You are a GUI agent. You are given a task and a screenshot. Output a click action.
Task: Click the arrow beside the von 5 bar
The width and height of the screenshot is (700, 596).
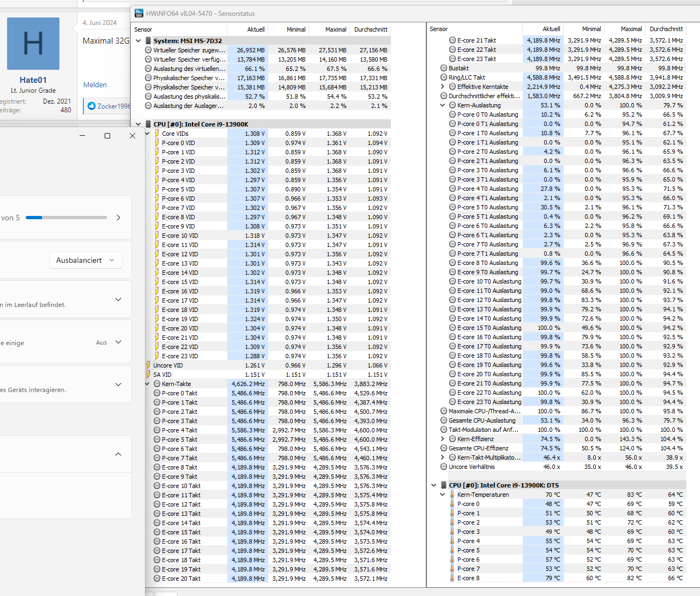(x=118, y=218)
